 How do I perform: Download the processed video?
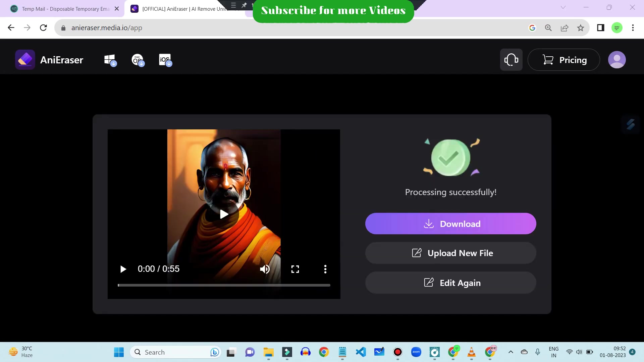[451, 224]
